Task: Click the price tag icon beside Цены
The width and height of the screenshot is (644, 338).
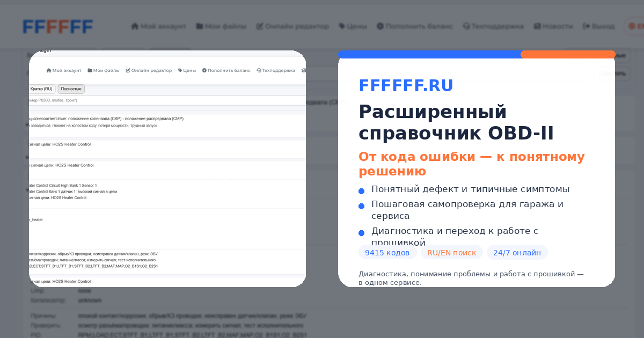Action: click(342, 26)
